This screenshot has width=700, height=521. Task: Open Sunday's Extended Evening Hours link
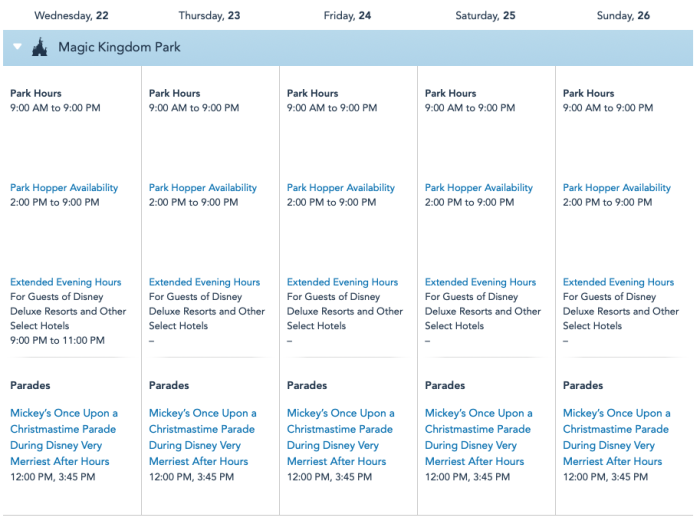point(618,282)
